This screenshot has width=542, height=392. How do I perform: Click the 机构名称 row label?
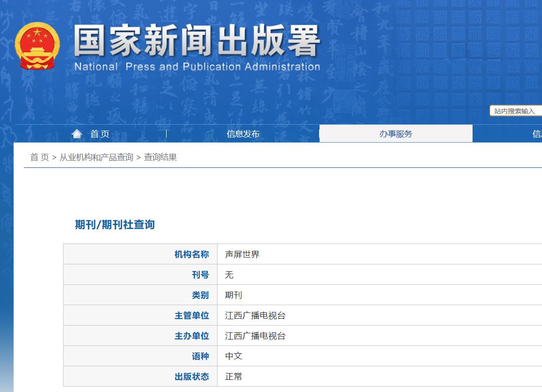pyautogui.click(x=191, y=254)
